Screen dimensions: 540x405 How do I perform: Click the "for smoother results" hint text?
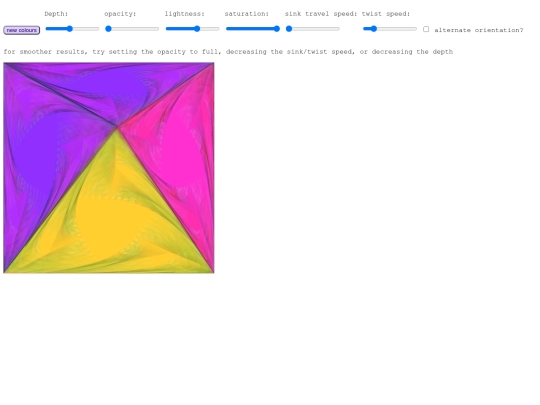(228, 52)
